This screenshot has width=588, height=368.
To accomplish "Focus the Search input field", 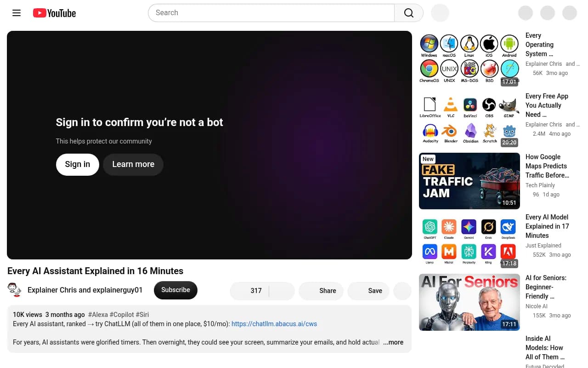I will [x=271, y=13].
